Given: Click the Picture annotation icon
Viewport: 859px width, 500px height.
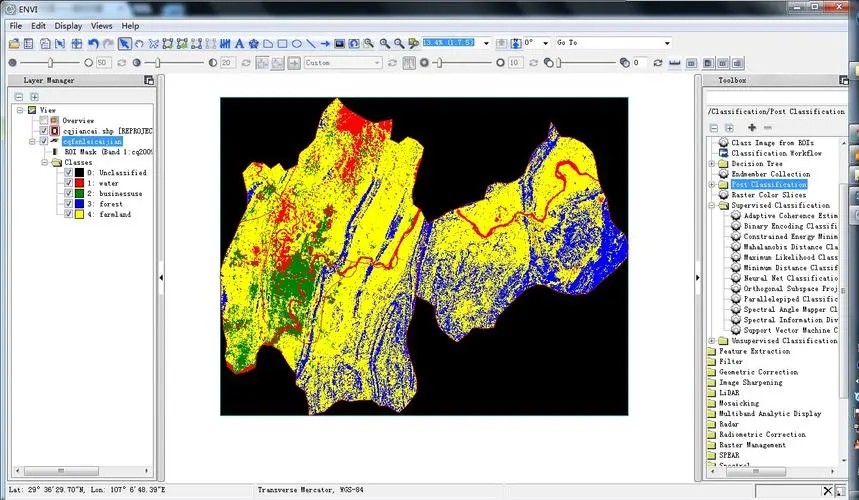Looking at the screenshot, I should [340, 43].
